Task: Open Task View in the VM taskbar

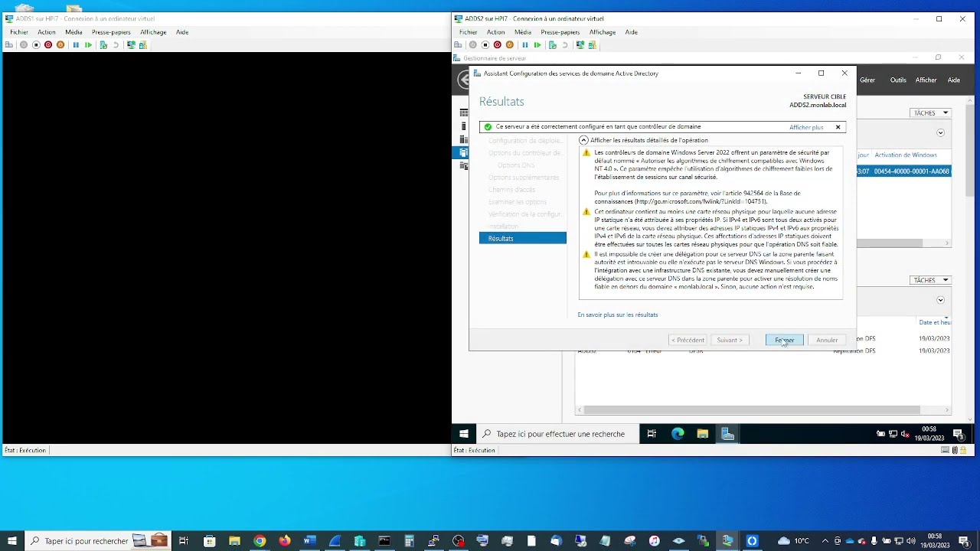Action: (652, 434)
